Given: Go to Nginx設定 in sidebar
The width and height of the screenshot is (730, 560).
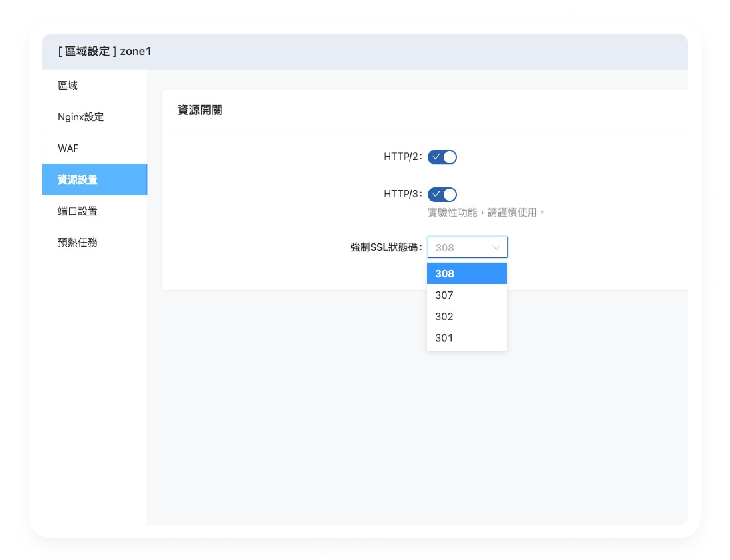Looking at the screenshot, I should tap(81, 117).
